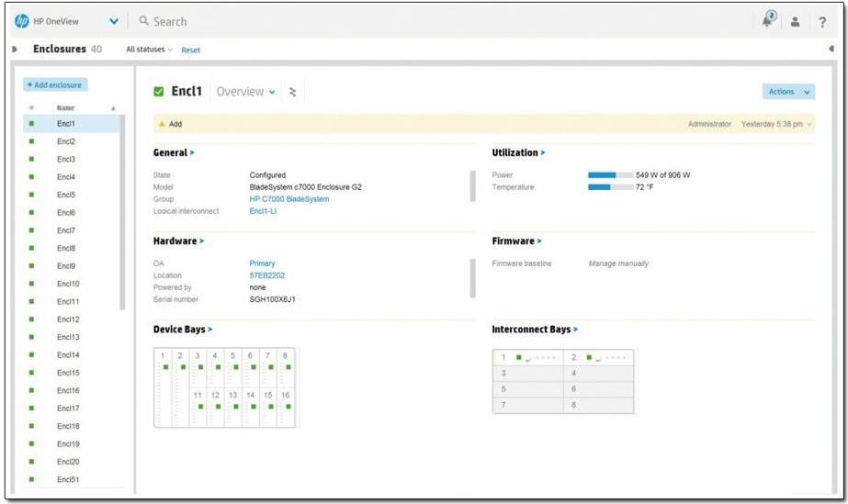Open the Actions menu
The image size is (848, 504).
pos(788,92)
